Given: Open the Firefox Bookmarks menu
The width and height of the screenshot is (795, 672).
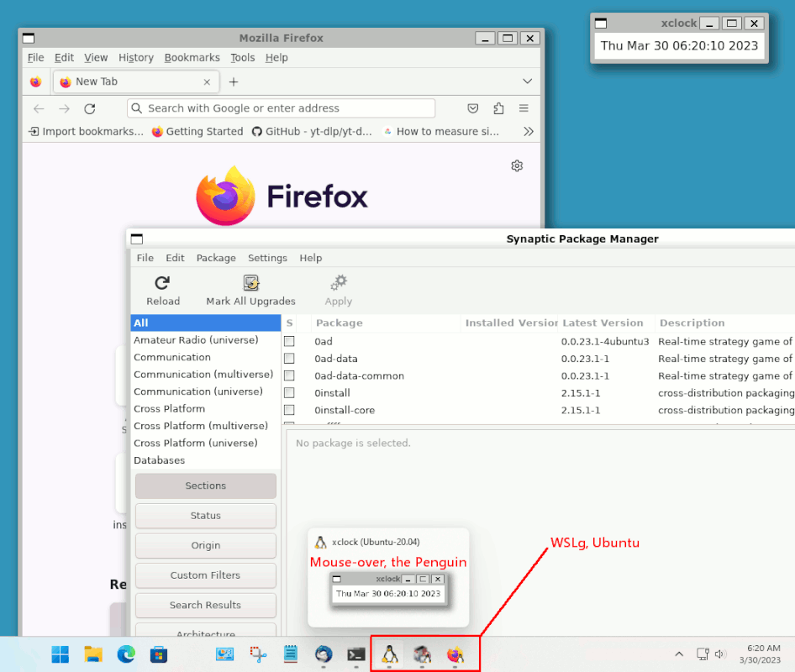Looking at the screenshot, I should click(192, 58).
